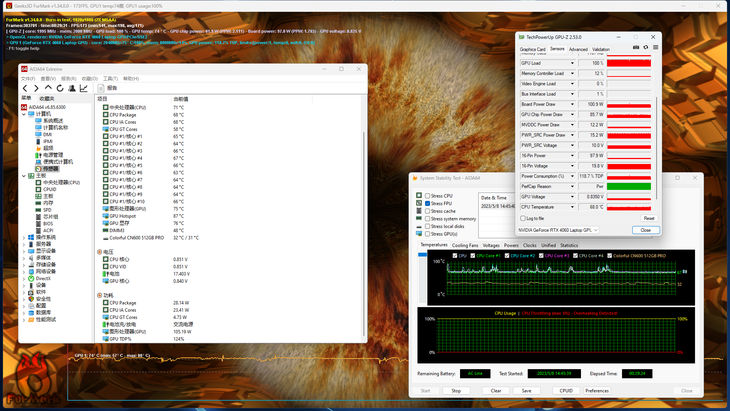The height and width of the screenshot is (411, 730).
Task: Click the Save button in Stability Test
Action: (x=527, y=391)
